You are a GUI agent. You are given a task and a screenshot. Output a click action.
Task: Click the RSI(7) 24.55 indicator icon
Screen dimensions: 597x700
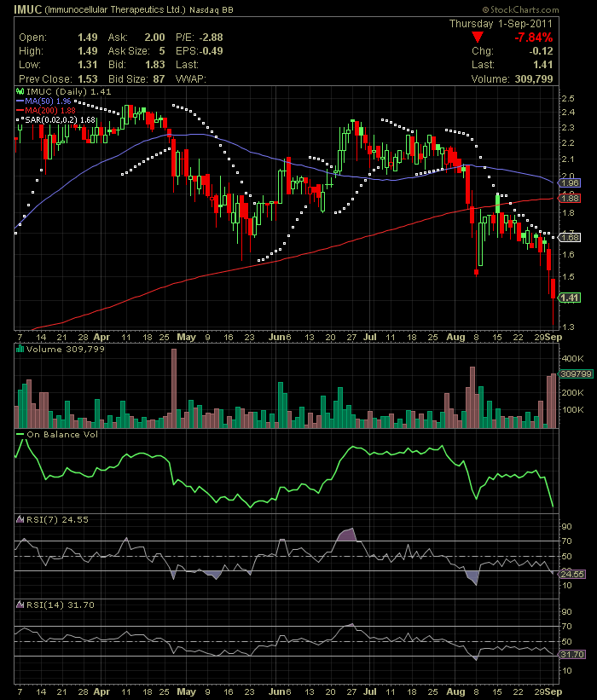coord(20,519)
